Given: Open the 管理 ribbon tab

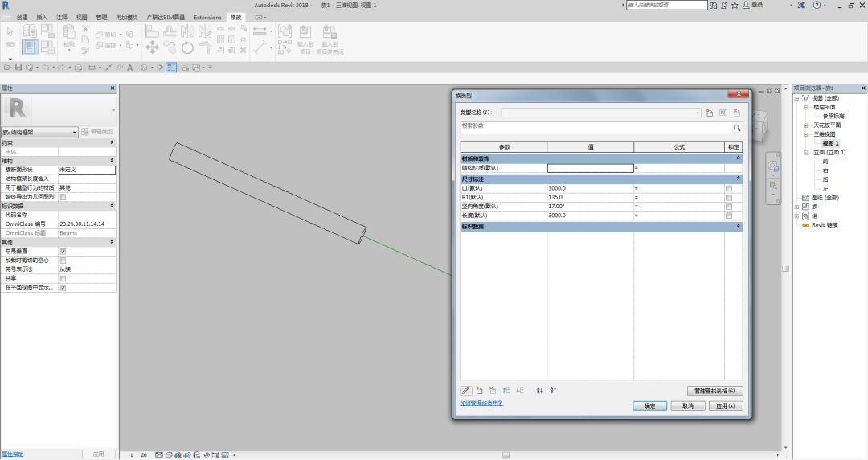Looking at the screenshot, I should [x=102, y=17].
